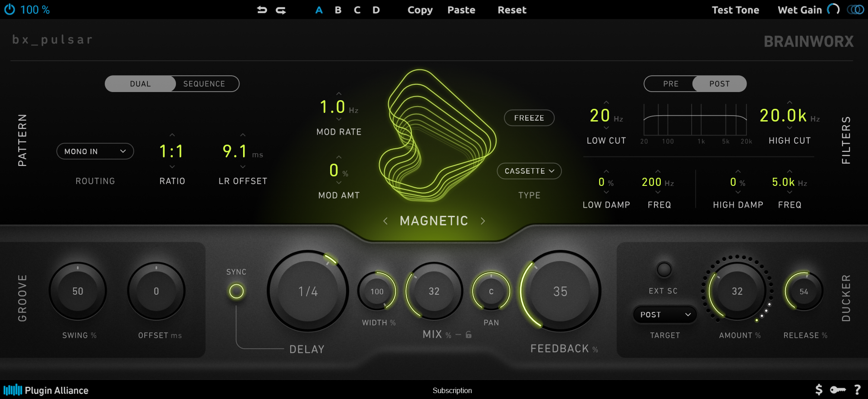This screenshot has width=868, height=399.
Task: Click the linked circles icon top right
Action: pyautogui.click(x=856, y=10)
